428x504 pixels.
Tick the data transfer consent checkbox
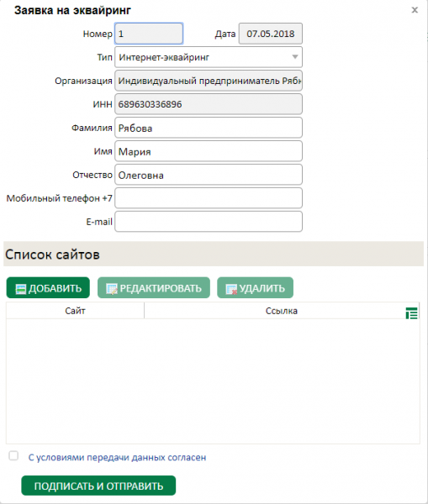[x=13, y=456]
